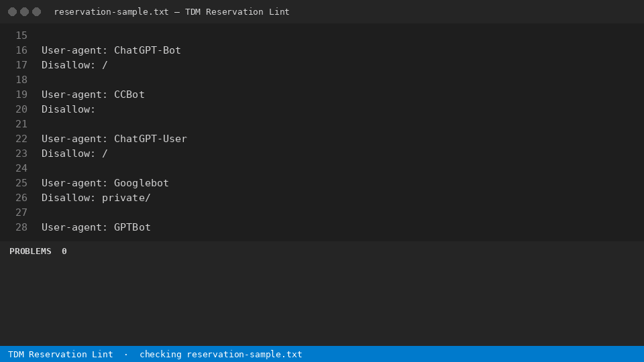Click the problems count badge showing 0

tap(64, 251)
